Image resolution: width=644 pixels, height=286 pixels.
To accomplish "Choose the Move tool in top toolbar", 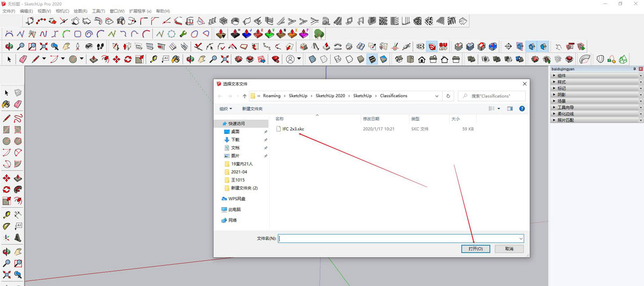I will 116,60.
